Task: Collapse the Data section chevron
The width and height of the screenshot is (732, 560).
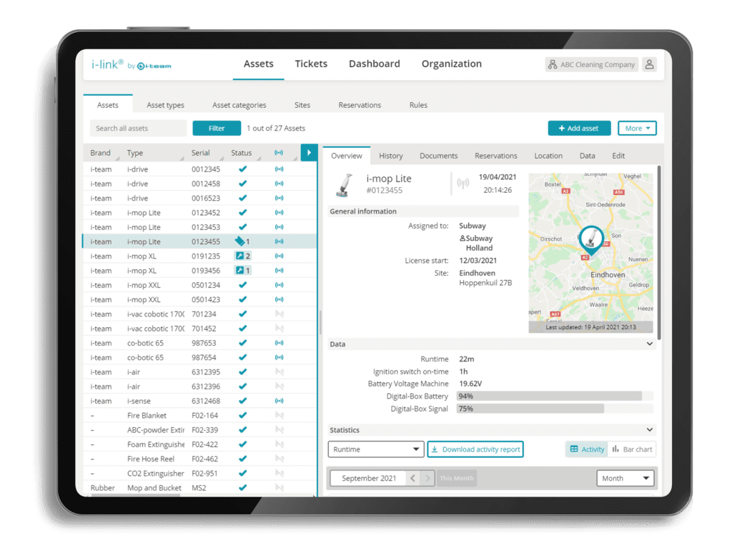Action: 649,344
